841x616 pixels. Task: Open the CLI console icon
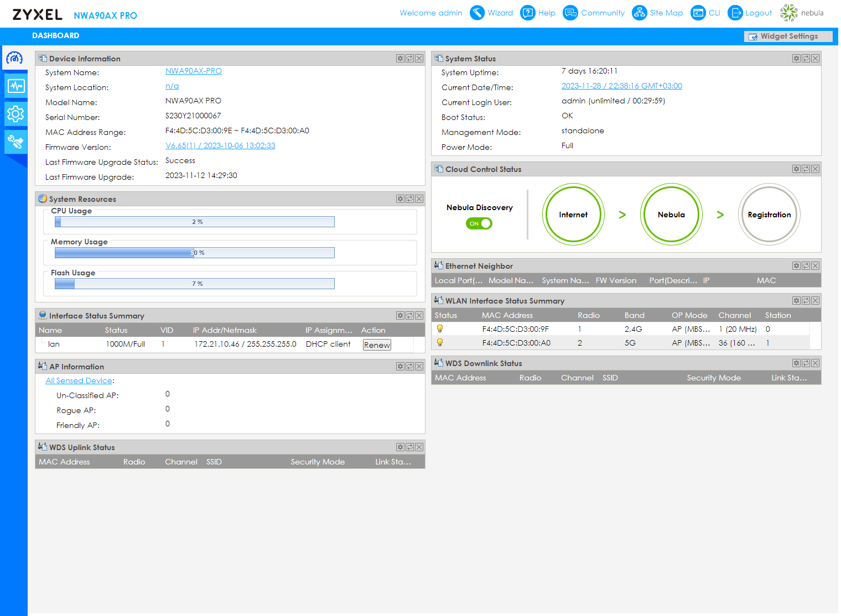[698, 13]
